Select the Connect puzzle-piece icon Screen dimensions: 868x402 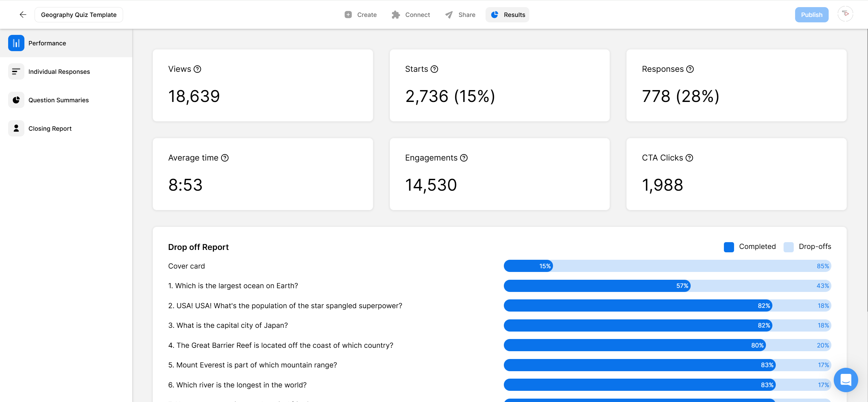coord(396,15)
